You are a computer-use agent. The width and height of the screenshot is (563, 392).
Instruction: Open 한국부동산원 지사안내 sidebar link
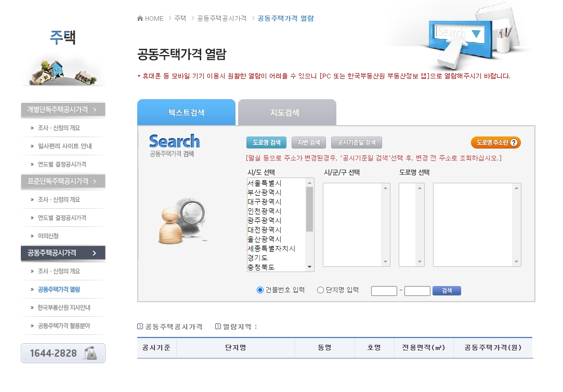coord(64,308)
